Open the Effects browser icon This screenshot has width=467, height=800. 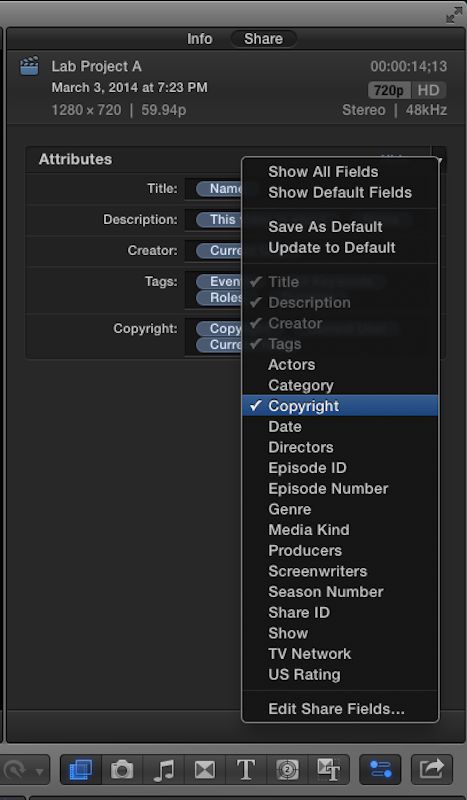click(81, 769)
